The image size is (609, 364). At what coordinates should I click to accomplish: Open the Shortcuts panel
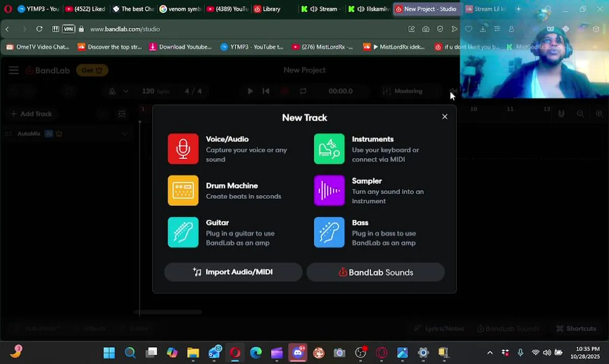(x=576, y=329)
